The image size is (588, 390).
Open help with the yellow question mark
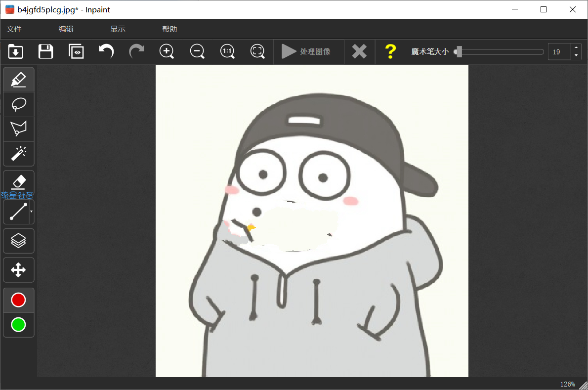[390, 51]
